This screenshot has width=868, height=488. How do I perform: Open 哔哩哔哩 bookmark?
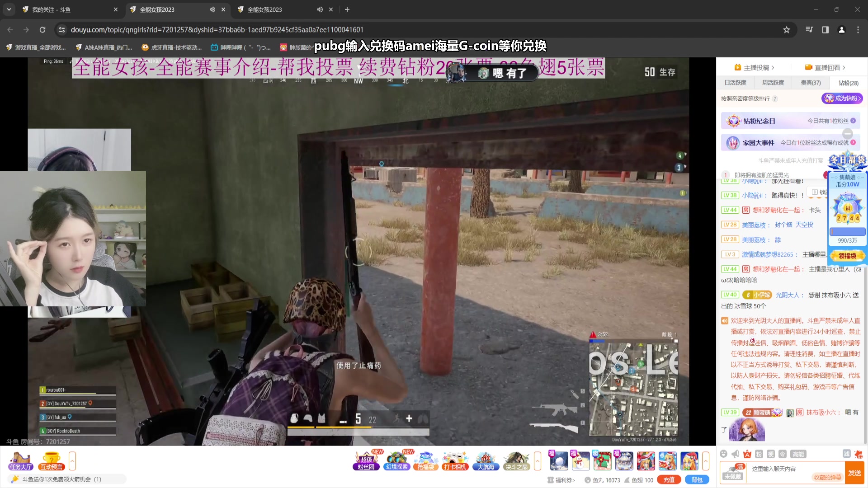tap(241, 47)
